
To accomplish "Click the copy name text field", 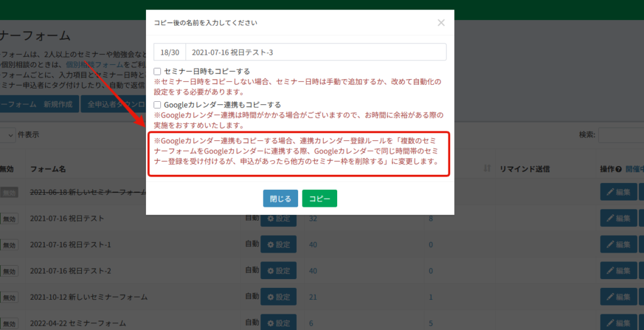I will 315,52.
